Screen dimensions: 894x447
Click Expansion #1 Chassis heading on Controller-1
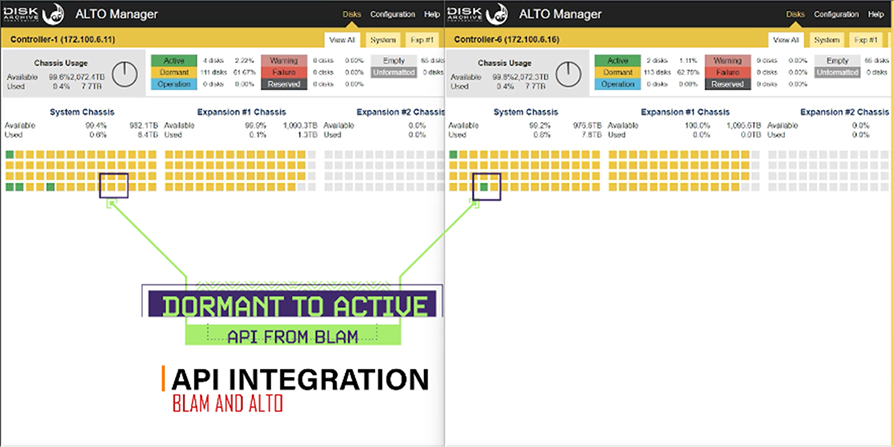(x=240, y=112)
